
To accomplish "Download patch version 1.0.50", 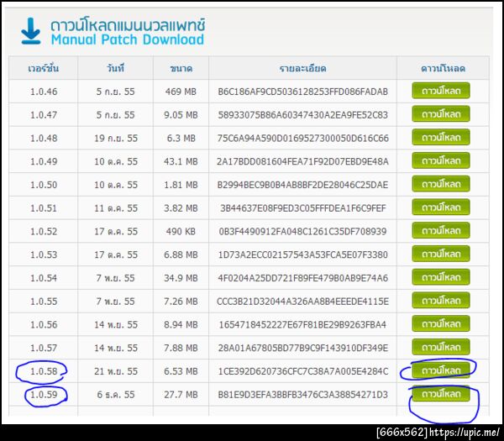I will (x=441, y=184).
